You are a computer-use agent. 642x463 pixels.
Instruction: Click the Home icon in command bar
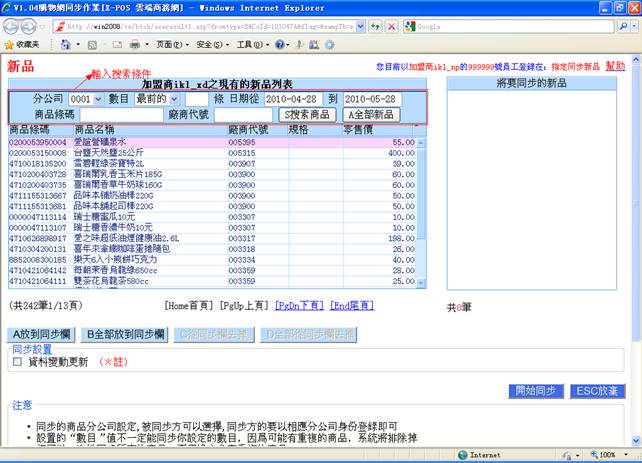coord(67,45)
